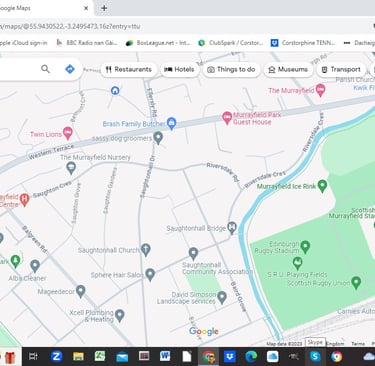The image size is (375, 366).
Task: Open Skype from the taskbar
Action: [x=315, y=357]
